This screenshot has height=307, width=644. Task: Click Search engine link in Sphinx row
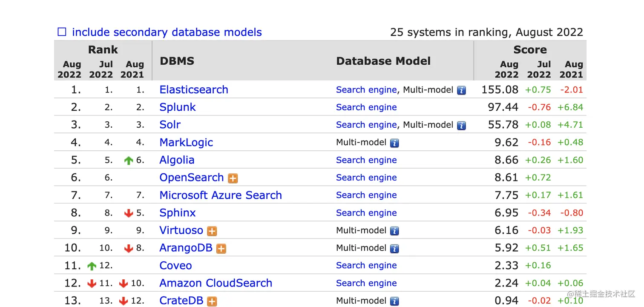366,213
